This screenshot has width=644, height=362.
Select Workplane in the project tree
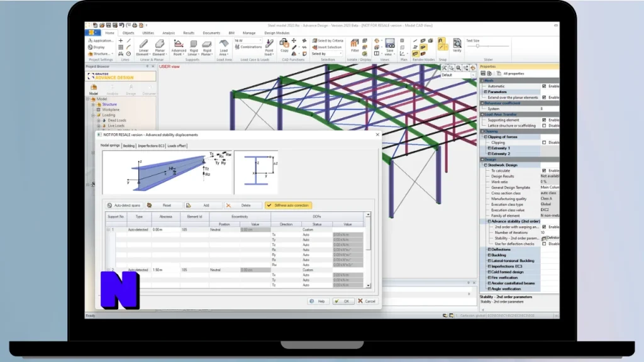pos(111,109)
